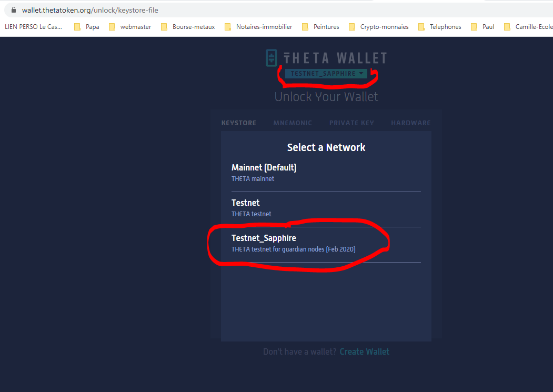Open the Peintures bookmark folder
553x392 pixels.
pyautogui.click(x=320, y=27)
